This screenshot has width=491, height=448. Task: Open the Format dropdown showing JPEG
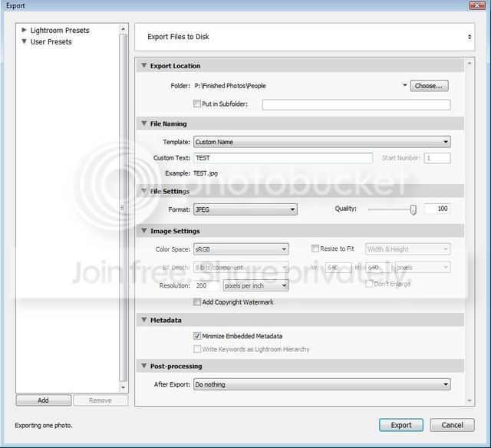pos(245,209)
